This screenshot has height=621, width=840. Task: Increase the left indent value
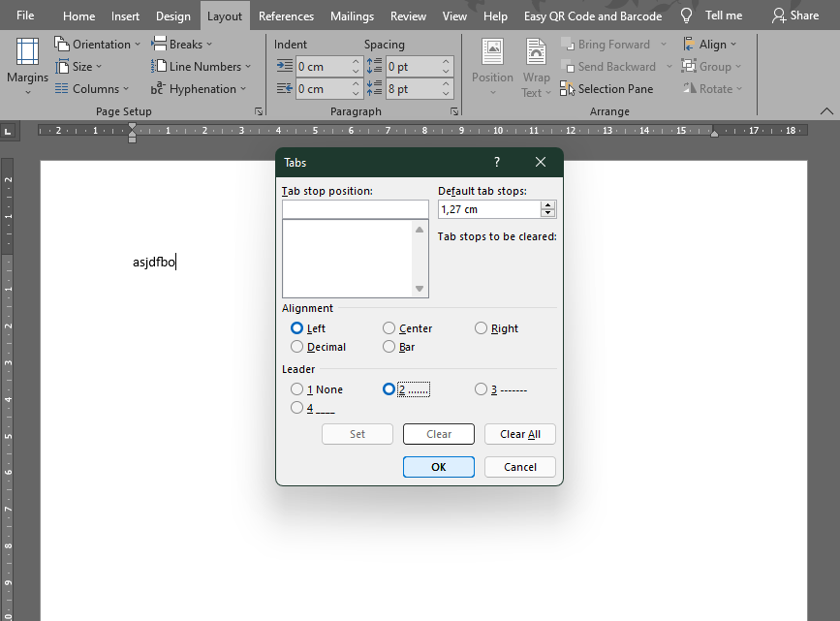tap(356, 62)
